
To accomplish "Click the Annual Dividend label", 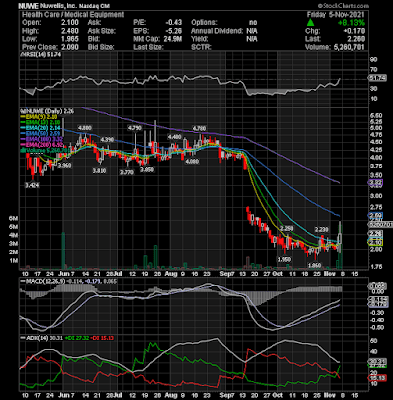I will tap(217, 31).
